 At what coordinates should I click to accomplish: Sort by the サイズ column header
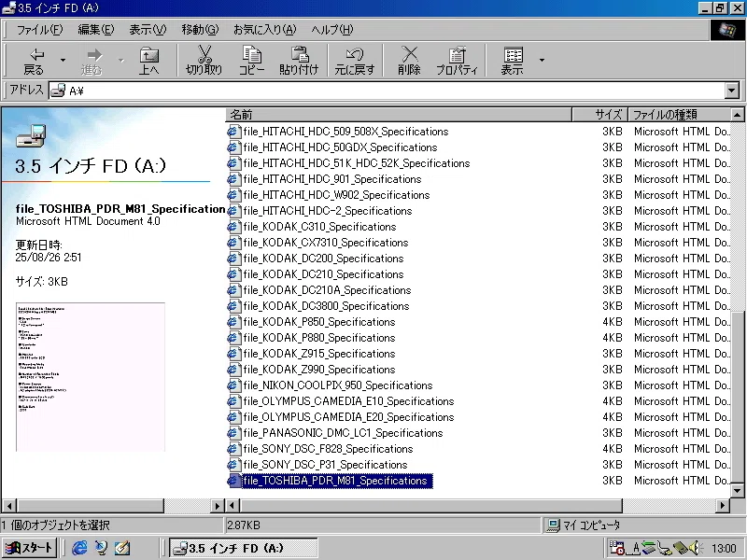tap(599, 115)
